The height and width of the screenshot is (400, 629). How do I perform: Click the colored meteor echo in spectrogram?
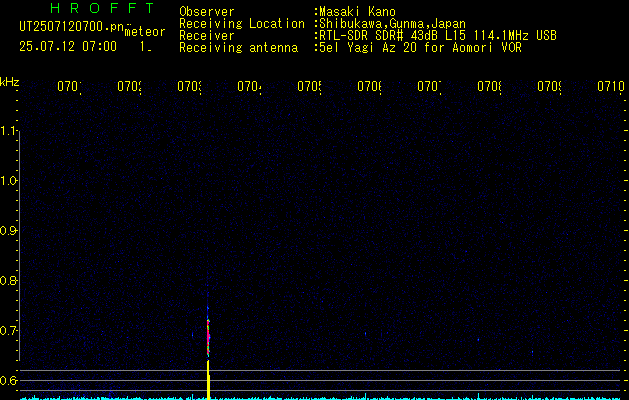[208, 335]
